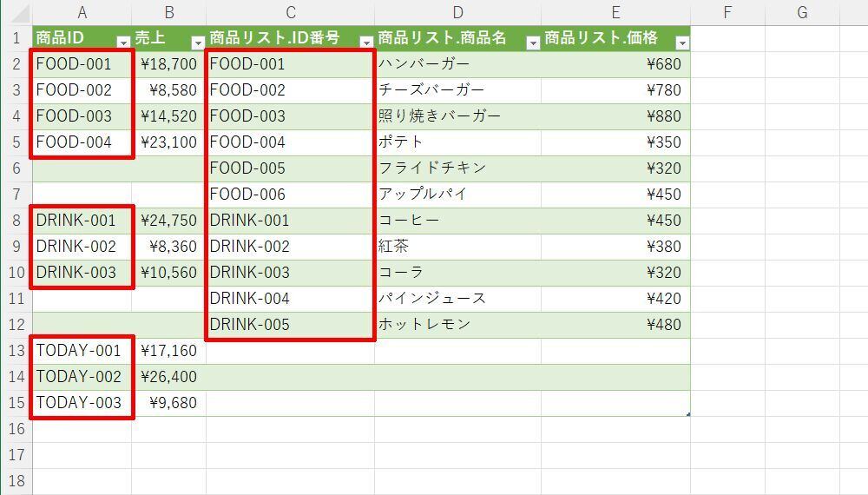The image size is (868, 495).
Task: Click the TODAY-003 cell
Action: coord(82,403)
